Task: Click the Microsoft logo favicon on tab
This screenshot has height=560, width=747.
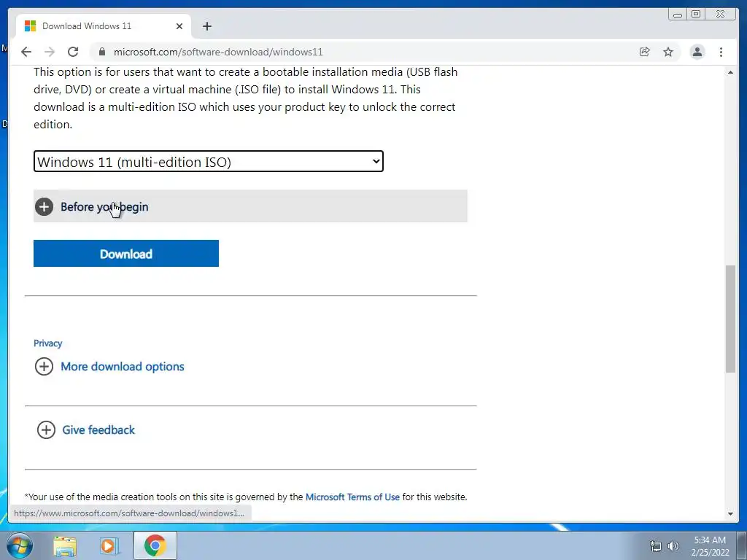Action: pos(30,26)
